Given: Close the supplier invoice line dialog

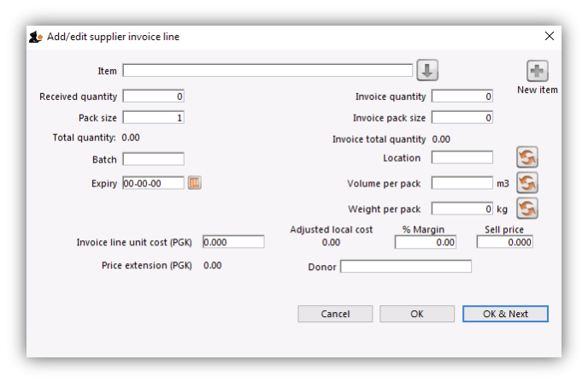Looking at the screenshot, I should coord(549,37).
